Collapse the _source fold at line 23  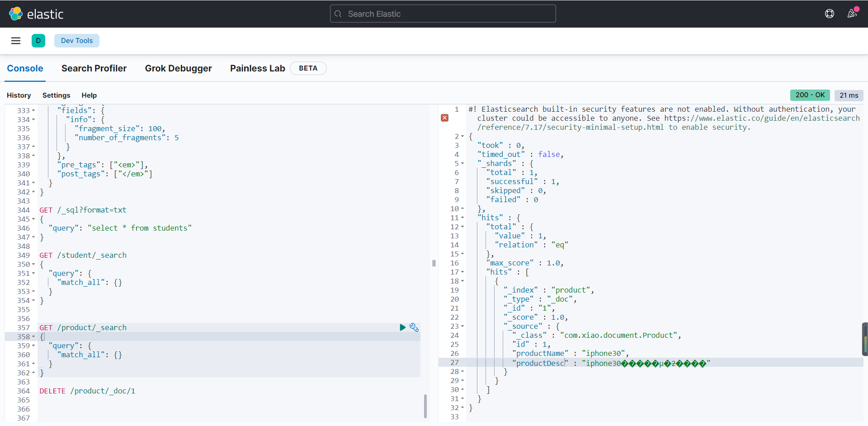[462, 326]
